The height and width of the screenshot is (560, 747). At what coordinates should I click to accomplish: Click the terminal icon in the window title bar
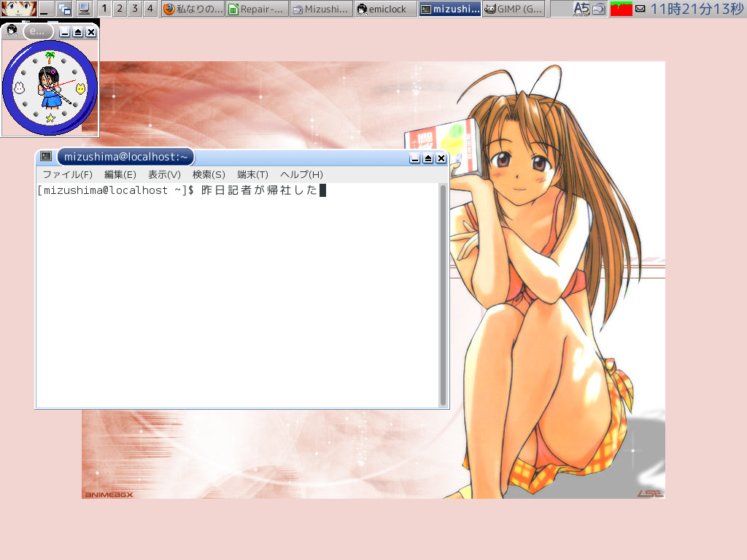(44, 156)
